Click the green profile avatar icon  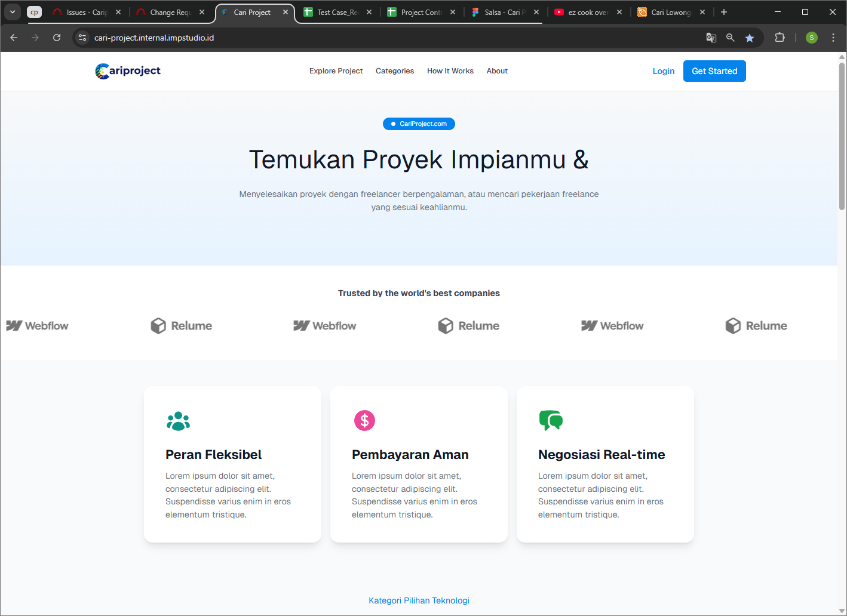811,38
